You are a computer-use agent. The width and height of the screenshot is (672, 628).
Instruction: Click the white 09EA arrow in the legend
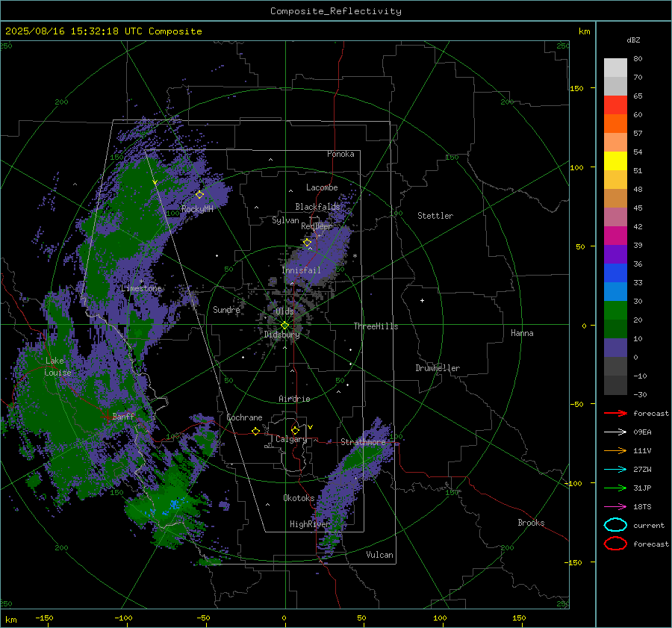pos(615,432)
